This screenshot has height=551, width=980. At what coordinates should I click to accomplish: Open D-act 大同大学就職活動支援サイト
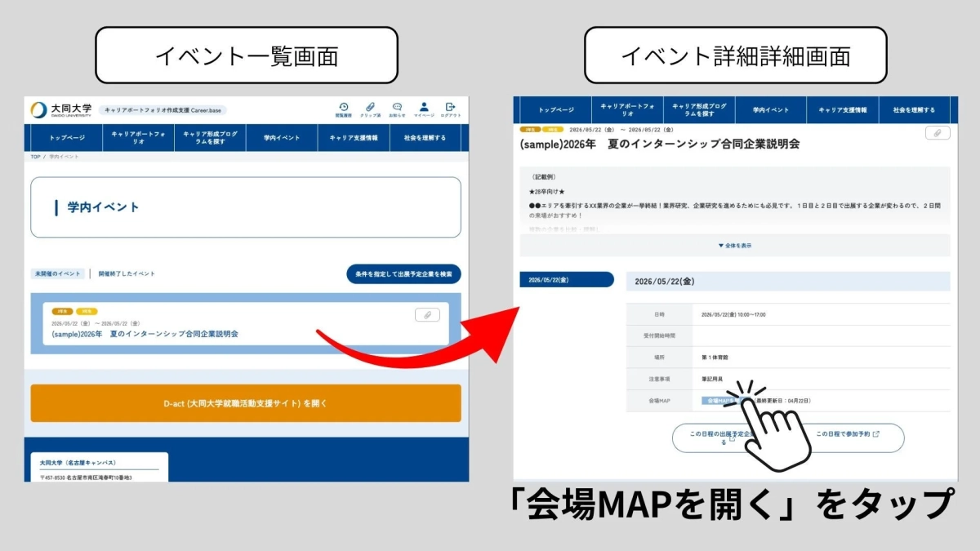245,402
